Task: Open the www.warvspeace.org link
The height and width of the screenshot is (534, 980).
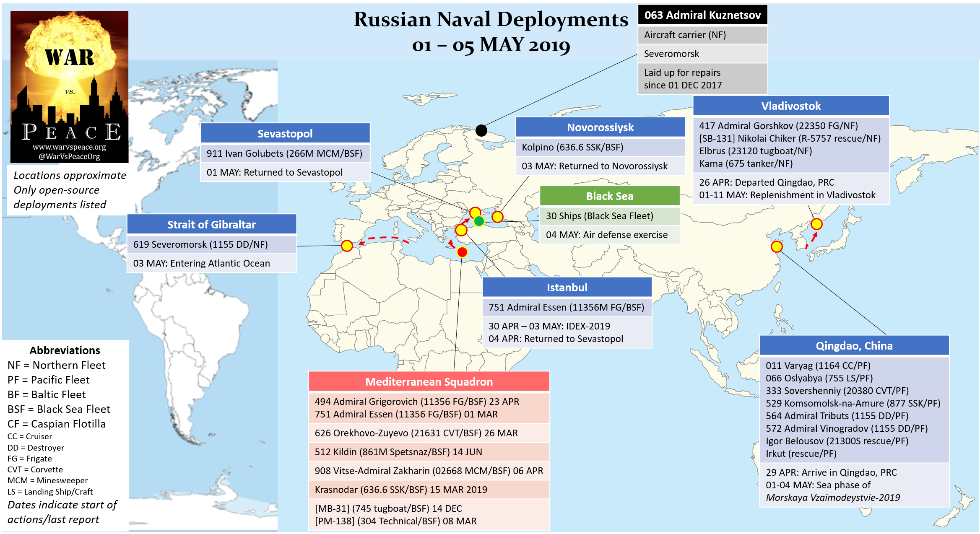Action: coord(70,147)
